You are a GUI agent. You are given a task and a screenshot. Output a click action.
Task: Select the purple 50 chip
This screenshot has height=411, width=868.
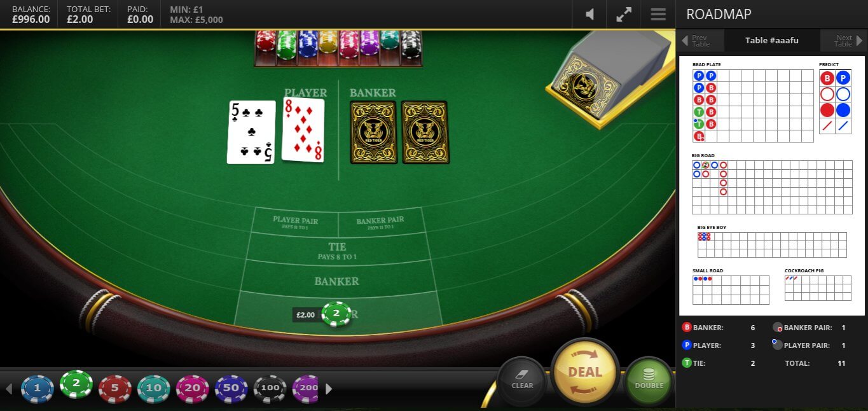[x=231, y=389]
